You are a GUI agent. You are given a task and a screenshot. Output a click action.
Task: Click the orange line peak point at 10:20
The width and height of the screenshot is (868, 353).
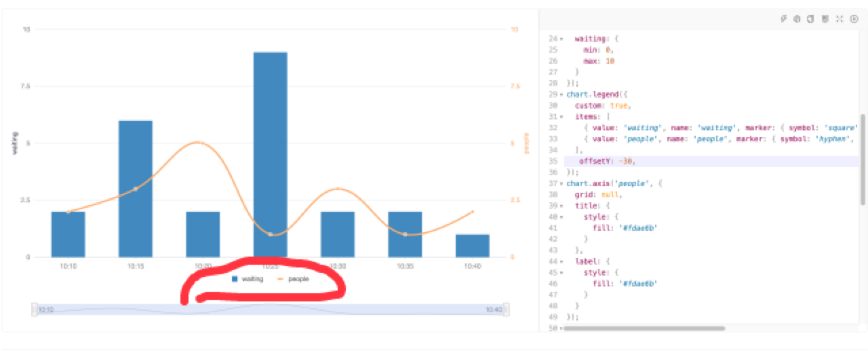coord(202,143)
